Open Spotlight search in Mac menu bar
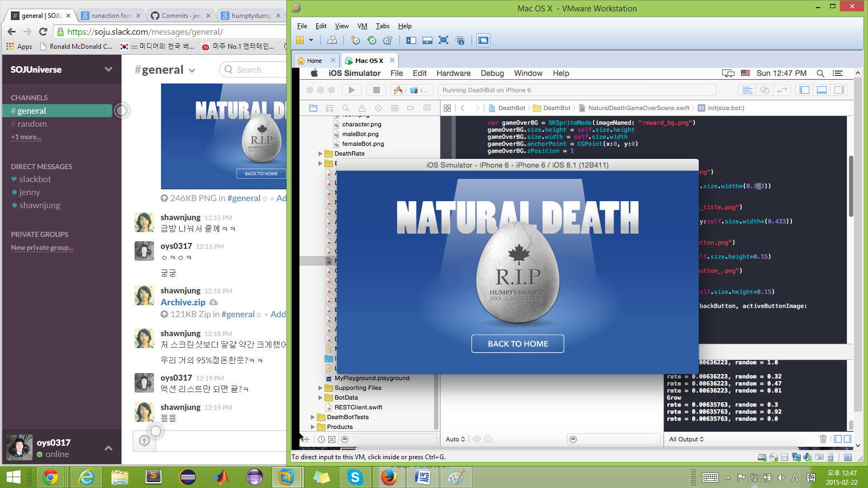The image size is (868, 488). (820, 73)
